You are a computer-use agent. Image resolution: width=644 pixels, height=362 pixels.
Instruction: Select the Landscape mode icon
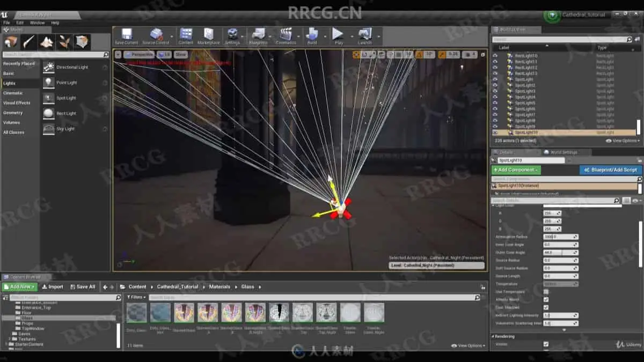tap(46, 42)
